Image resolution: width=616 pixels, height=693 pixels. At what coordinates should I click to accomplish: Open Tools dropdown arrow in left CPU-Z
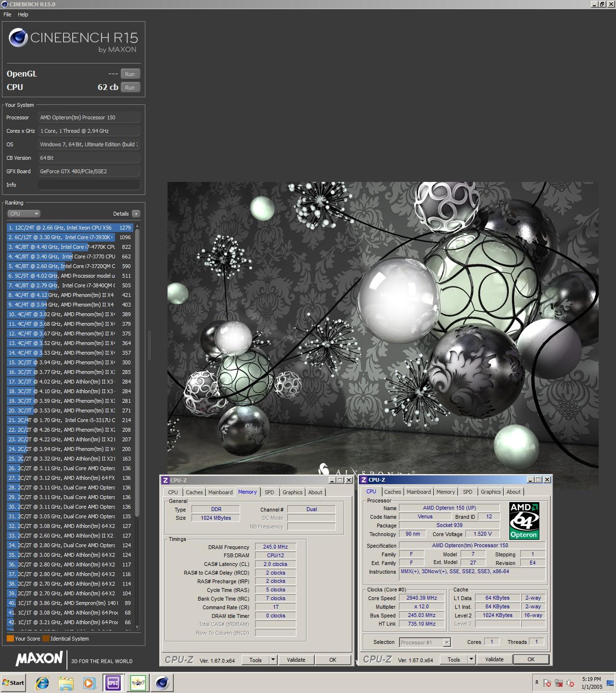point(273,660)
